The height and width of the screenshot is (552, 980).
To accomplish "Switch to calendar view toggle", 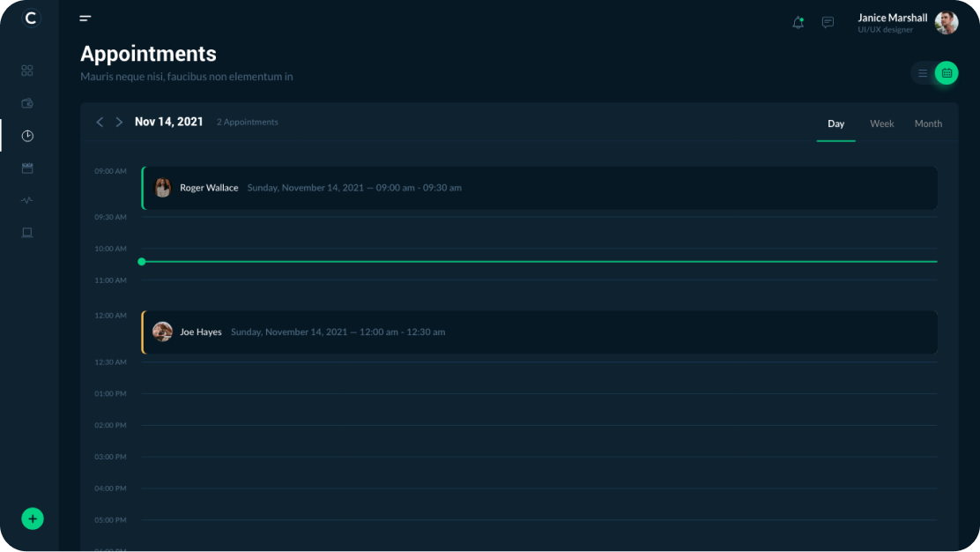I will (947, 73).
